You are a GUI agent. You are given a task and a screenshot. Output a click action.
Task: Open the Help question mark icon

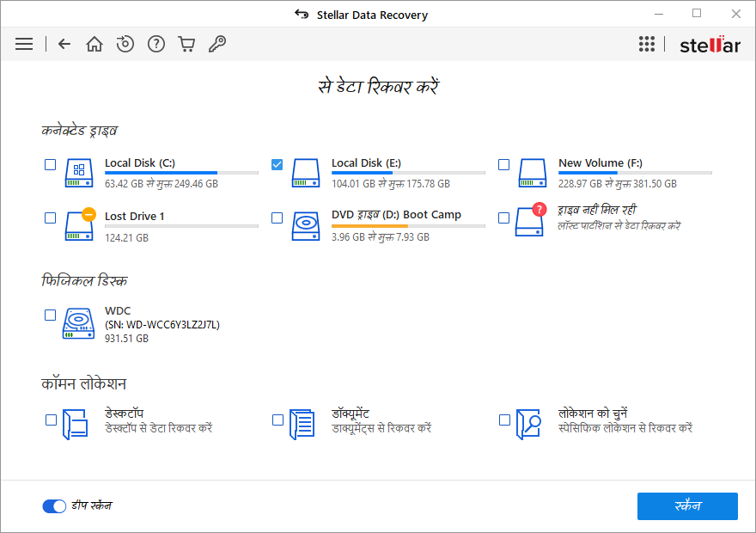(156, 44)
